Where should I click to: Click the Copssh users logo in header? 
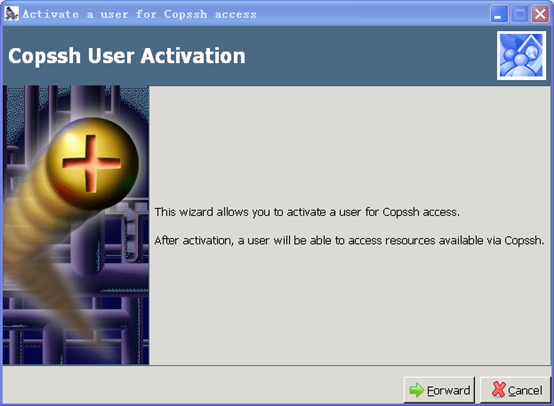[521, 55]
